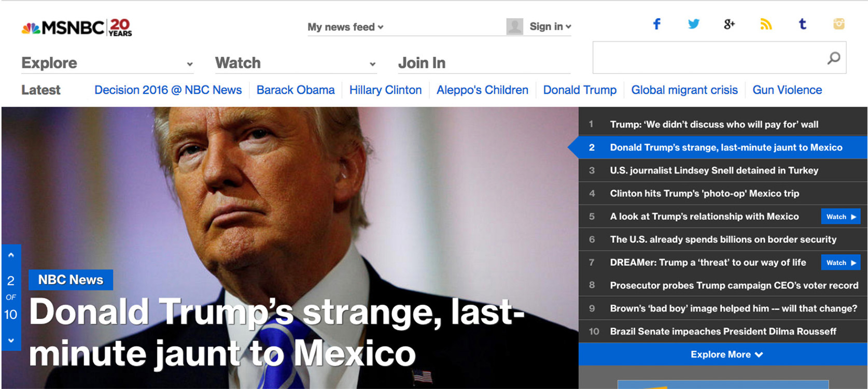The height and width of the screenshot is (389, 868).
Task: Open the Global migrant crisis topic
Action: point(684,90)
